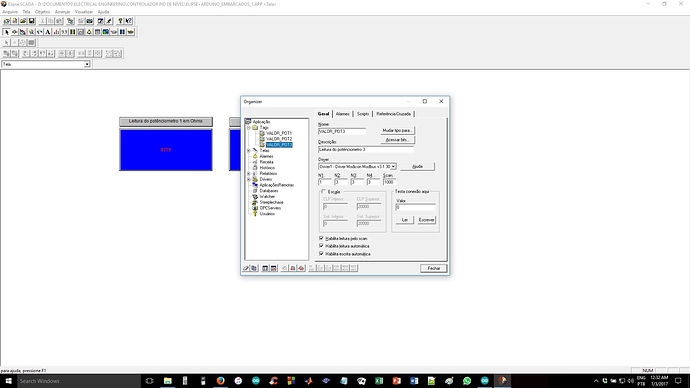
Task: Select the Text object tool (letter A)
Action: [x=48, y=32]
